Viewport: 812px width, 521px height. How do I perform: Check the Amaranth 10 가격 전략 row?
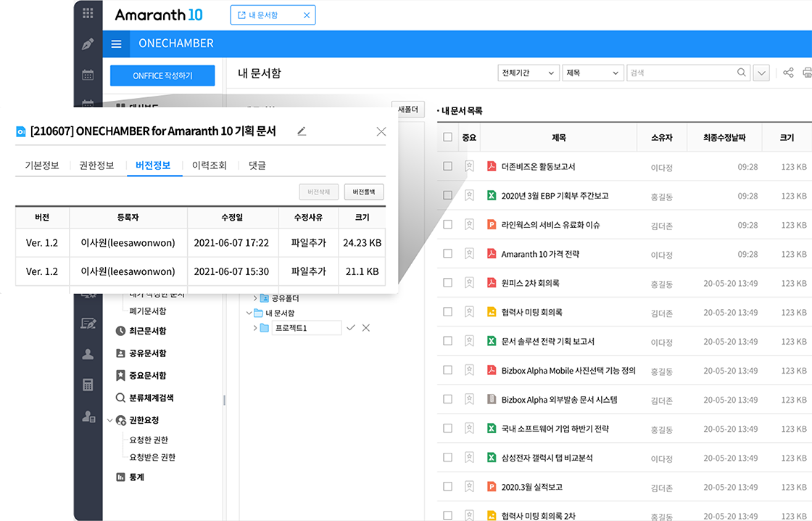click(447, 253)
